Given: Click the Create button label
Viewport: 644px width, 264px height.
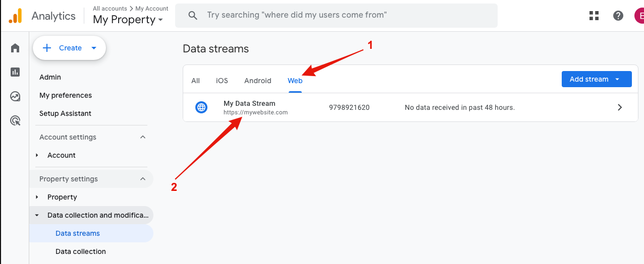Looking at the screenshot, I should [70, 48].
